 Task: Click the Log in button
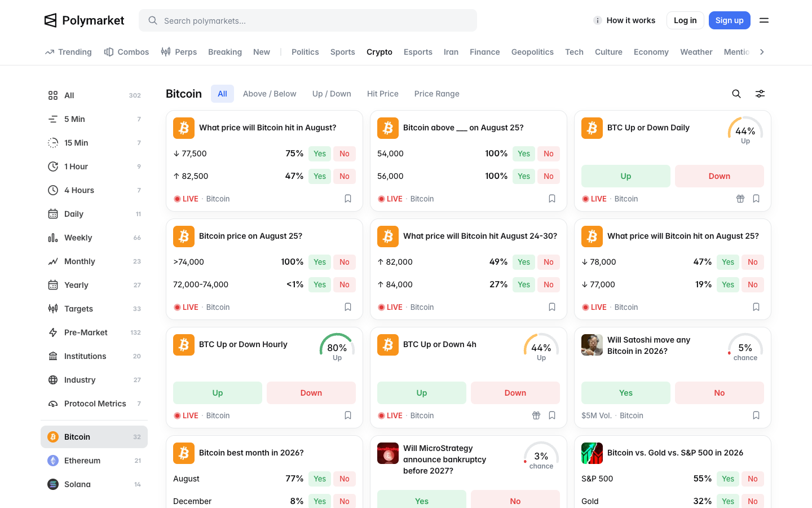pyautogui.click(x=685, y=20)
